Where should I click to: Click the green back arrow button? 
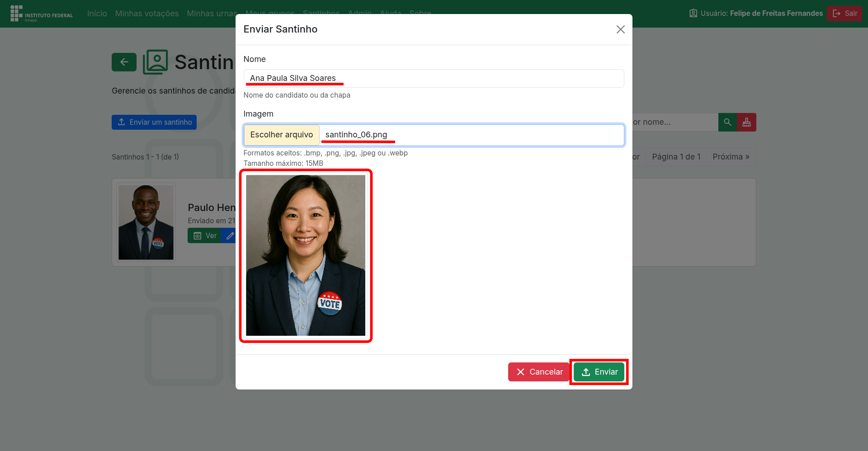pyautogui.click(x=124, y=62)
